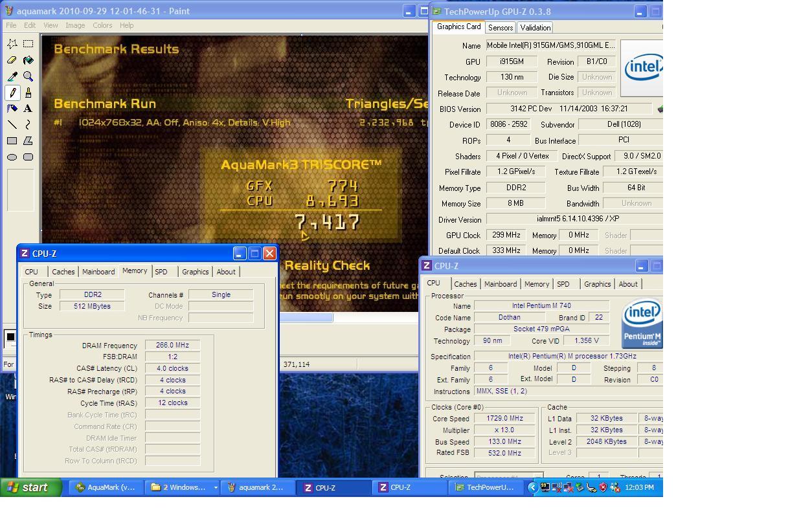
Task: Open the red security shield tray icon
Action: pos(603,487)
